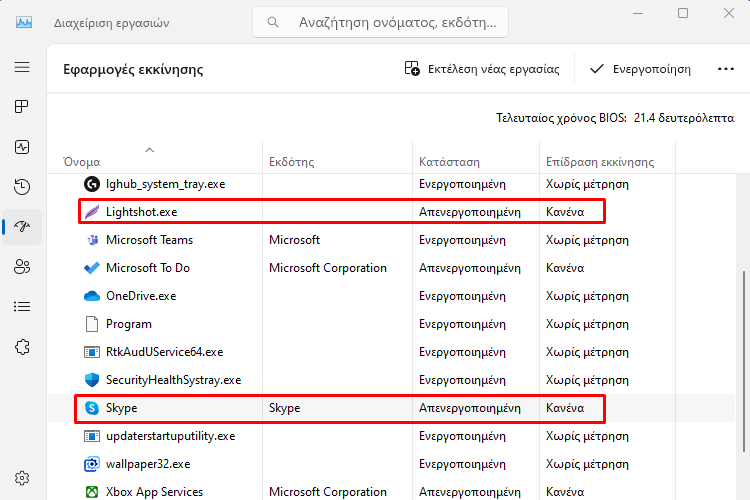Click the Skype publisher cell
The width and height of the screenshot is (750, 500).
point(285,408)
